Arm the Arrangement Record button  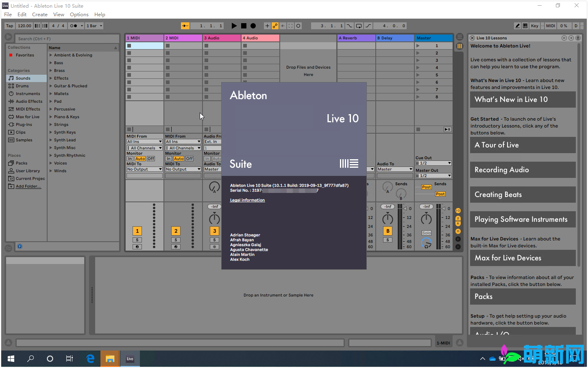pyautogui.click(x=253, y=26)
